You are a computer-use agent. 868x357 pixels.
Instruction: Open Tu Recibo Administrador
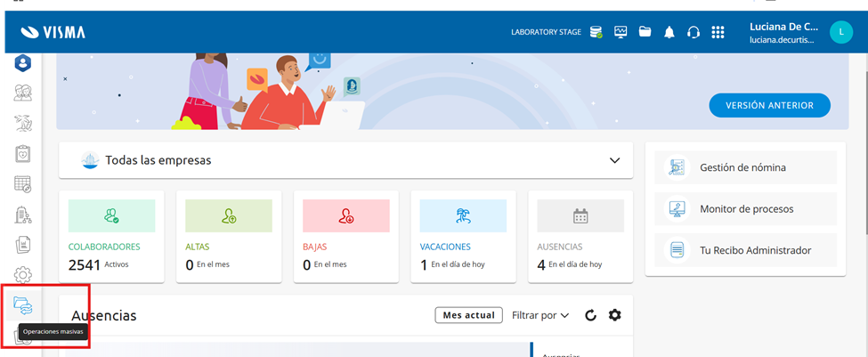(746, 250)
